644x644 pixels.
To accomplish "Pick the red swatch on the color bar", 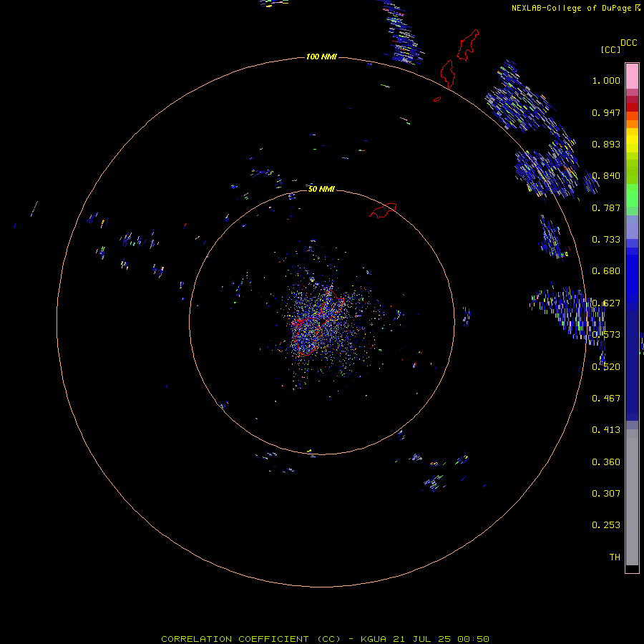I will [632, 107].
